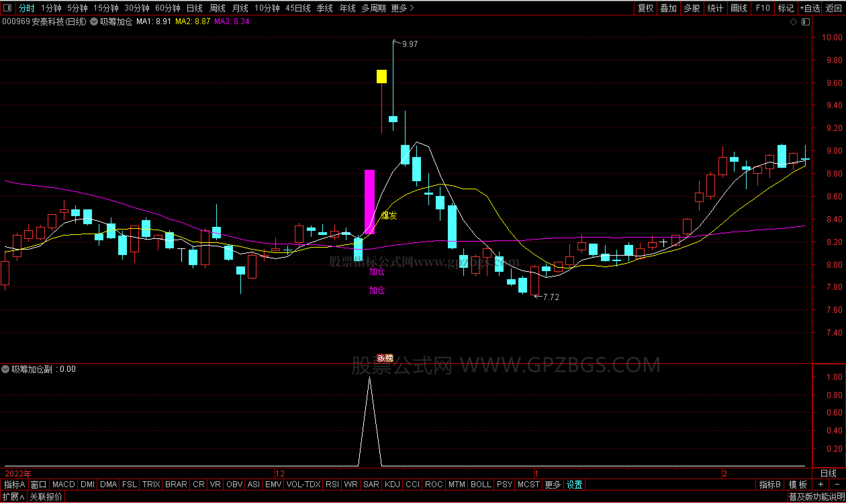Screen dimensions: 846x504
Task: Click the yellow candlestick near 9.60
Action: tap(382, 77)
